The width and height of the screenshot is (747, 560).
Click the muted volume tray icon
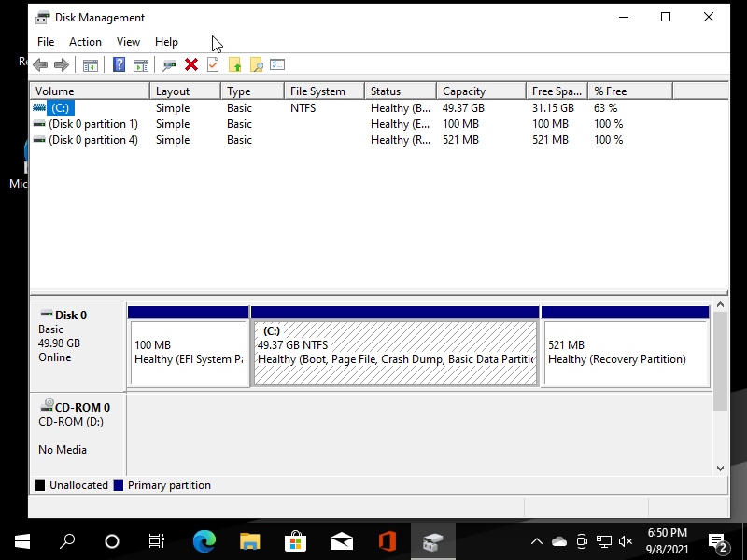tap(625, 541)
